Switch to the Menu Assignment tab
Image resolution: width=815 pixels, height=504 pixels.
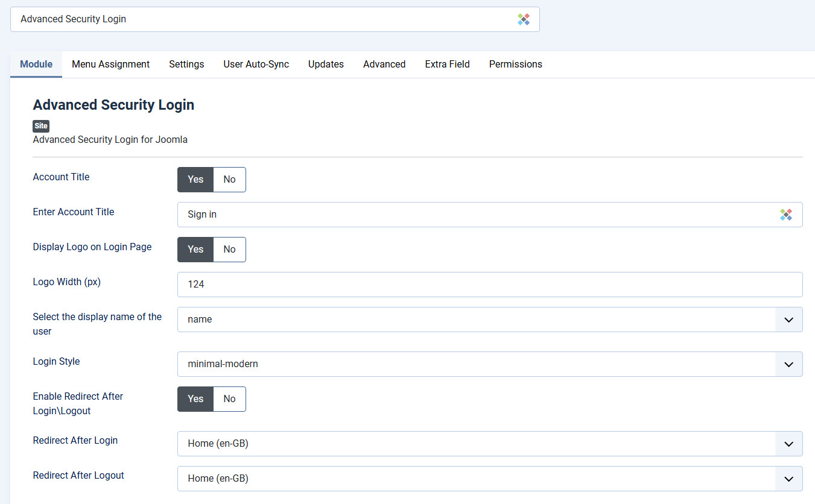[110, 65]
